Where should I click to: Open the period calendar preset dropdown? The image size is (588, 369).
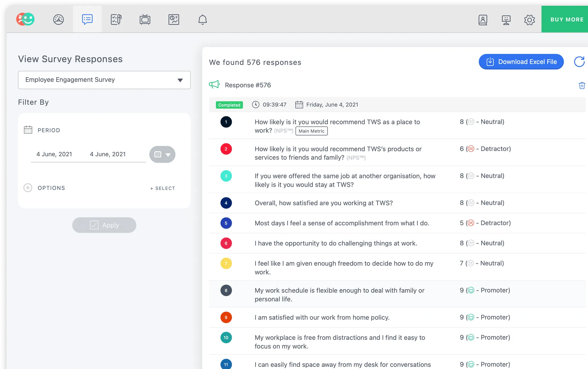tap(162, 154)
